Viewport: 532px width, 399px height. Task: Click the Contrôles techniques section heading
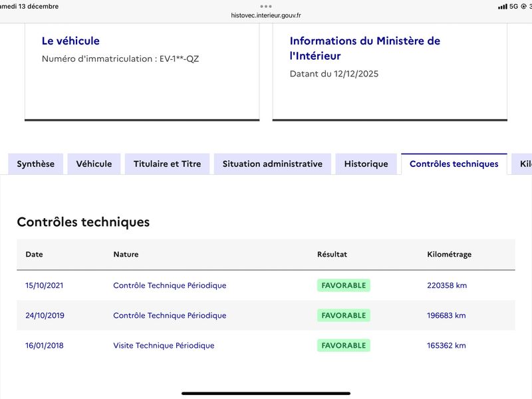pos(83,222)
